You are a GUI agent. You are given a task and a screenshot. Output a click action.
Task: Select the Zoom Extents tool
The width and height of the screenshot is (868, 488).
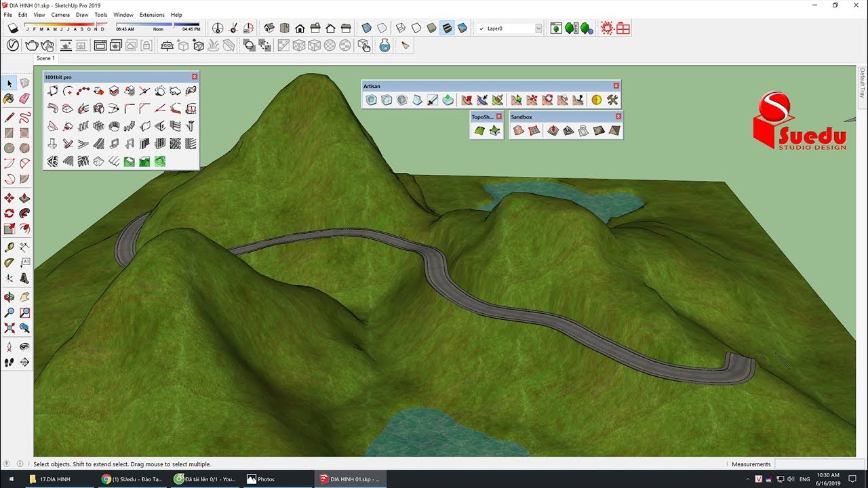[x=9, y=329]
